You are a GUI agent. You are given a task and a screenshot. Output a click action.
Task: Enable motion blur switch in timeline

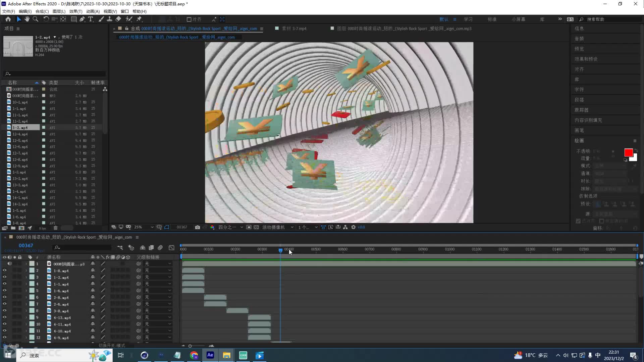(x=160, y=248)
